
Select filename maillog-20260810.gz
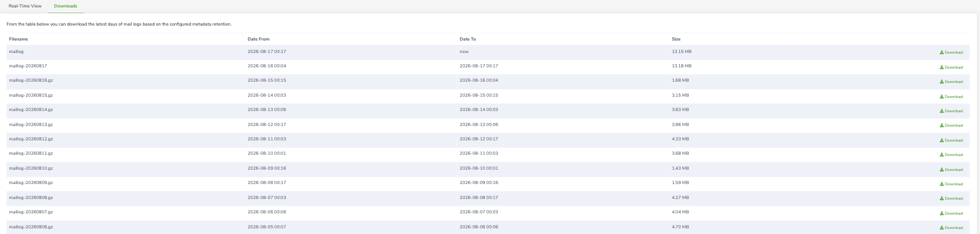coord(31,168)
